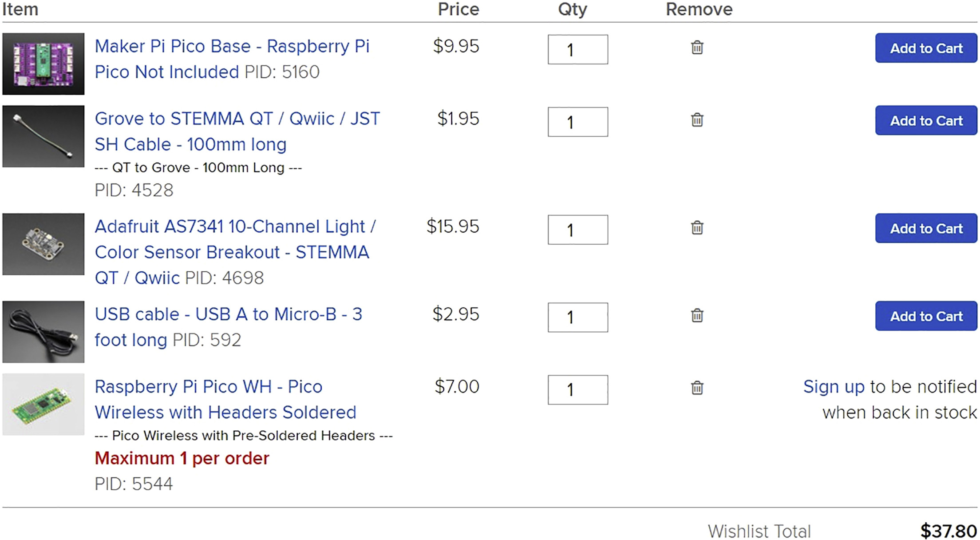Add the Grove to STEMMA cable to cart
The height and width of the screenshot is (540, 980).
tap(926, 120)
